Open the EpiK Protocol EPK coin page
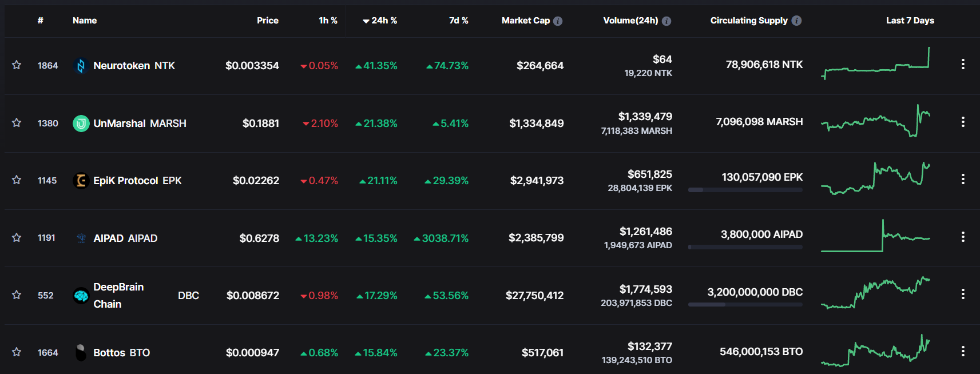The height and width of the screenshot is (374, 980). point(137,181)
